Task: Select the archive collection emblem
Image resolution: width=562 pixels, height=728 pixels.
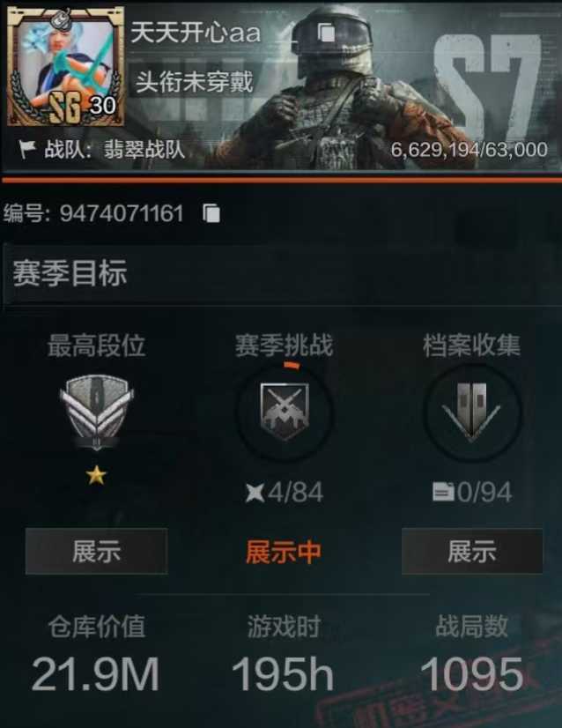Action: 471,412
